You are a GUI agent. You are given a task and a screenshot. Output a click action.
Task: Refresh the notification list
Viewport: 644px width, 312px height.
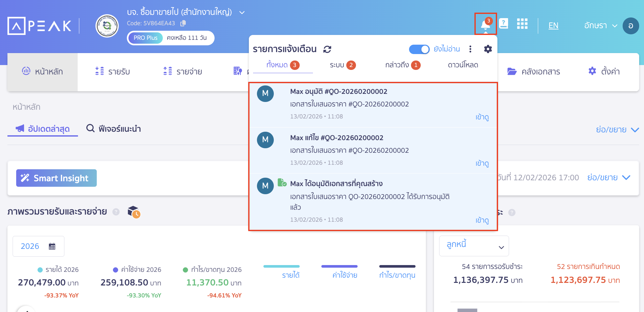pos(328,49)
